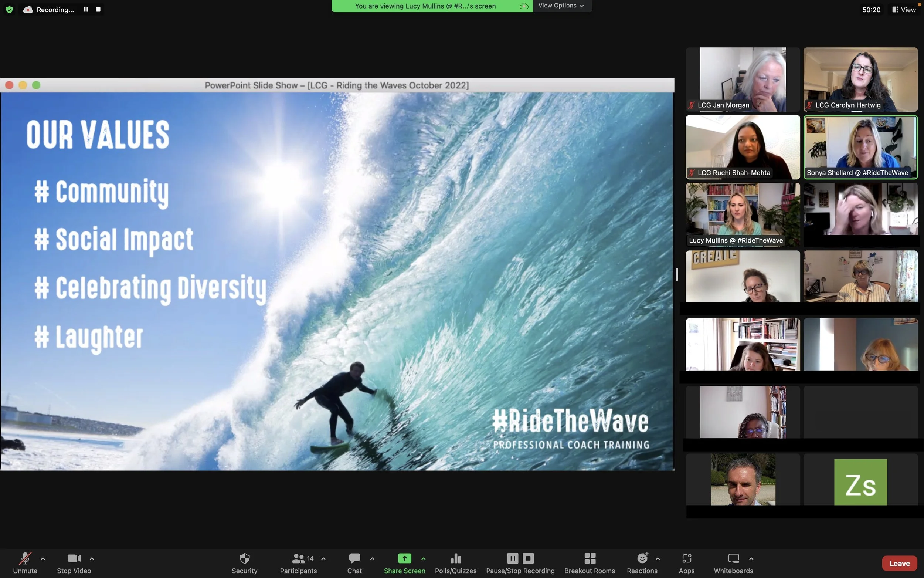Image resolution: width=924 pixels, height=578 pixels.
Task: Pause the recording from top bar
Action: point(86,10)
